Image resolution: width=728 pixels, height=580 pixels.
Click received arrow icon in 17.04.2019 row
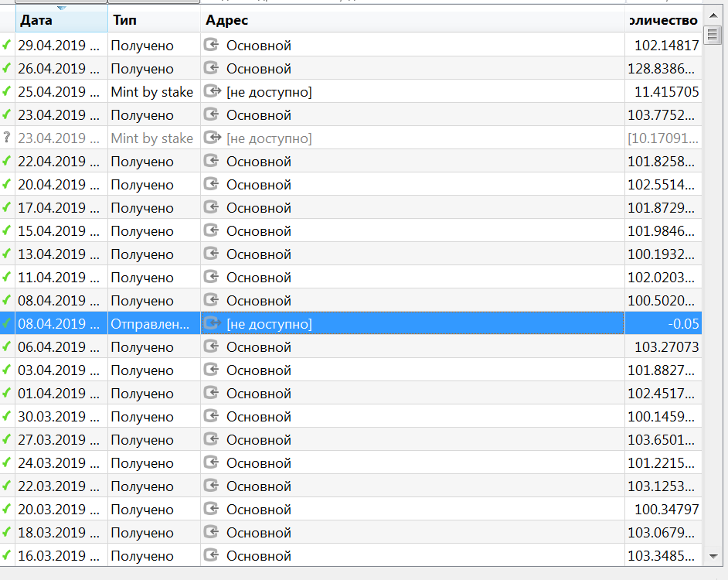coord(211,207)
